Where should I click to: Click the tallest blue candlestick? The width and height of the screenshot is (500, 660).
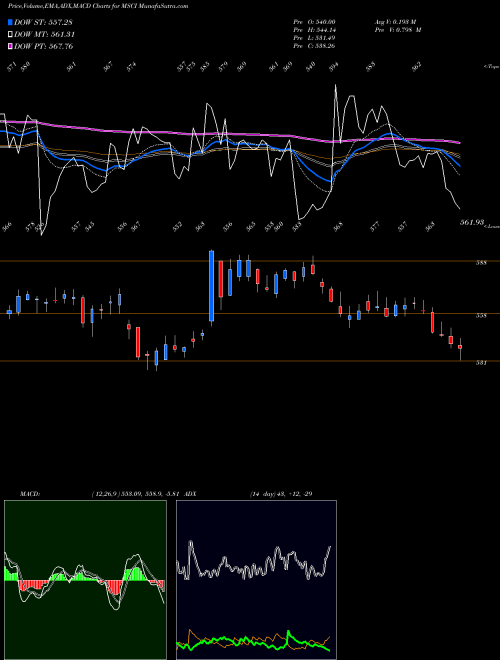click(212, 286)
